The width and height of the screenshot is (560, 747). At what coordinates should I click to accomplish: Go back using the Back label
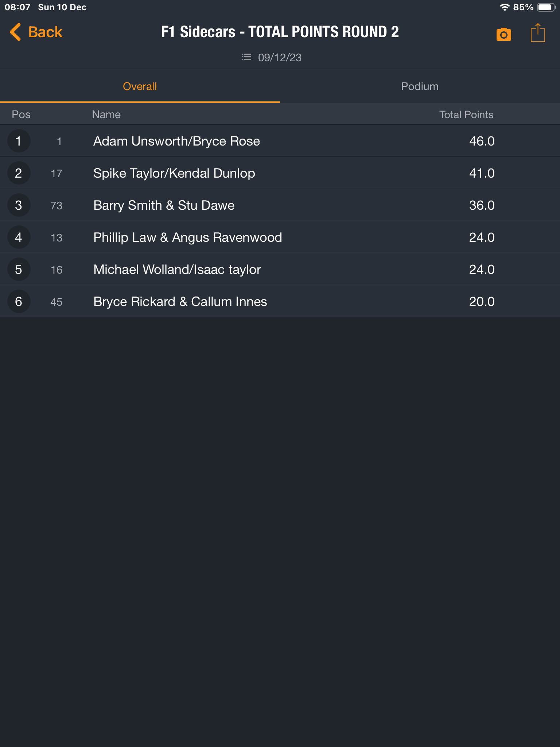tap(46, 32)
